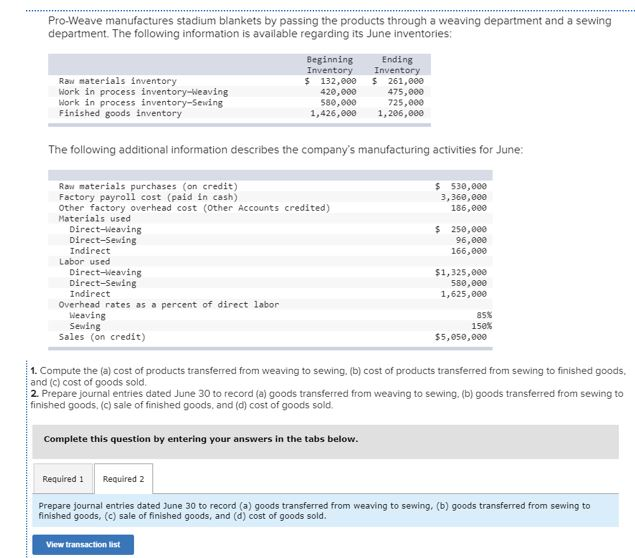Image resolution: width=635 pixels, height=558 pixels.
Task: Select the 3,360,000 payroll amount
Action: [464, 197]
